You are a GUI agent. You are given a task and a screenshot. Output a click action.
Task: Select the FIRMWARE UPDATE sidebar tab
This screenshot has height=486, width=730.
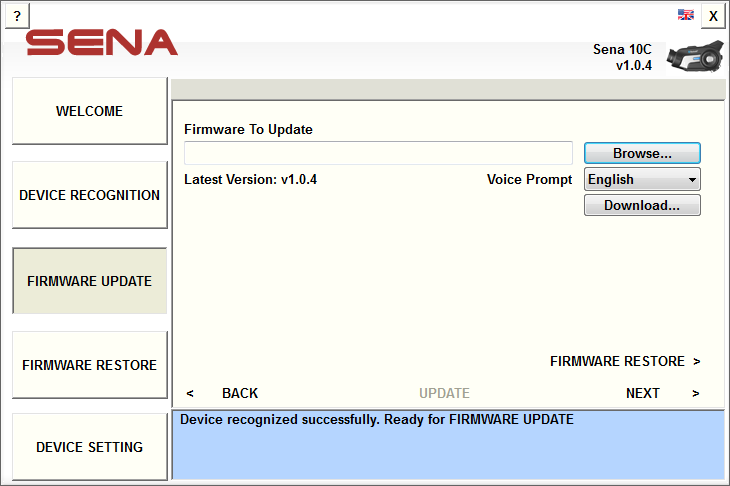click(89, 281)
